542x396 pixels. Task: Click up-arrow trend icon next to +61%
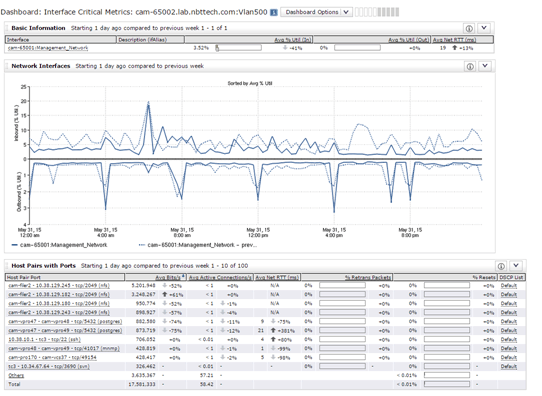click(x=165, y=294)
